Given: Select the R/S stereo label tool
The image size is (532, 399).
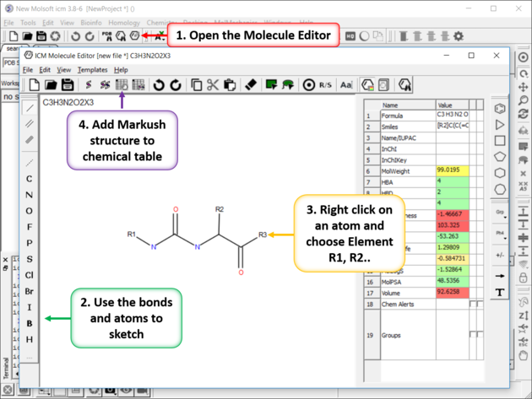Looking at the screenshot, I should tap(328, 85).
